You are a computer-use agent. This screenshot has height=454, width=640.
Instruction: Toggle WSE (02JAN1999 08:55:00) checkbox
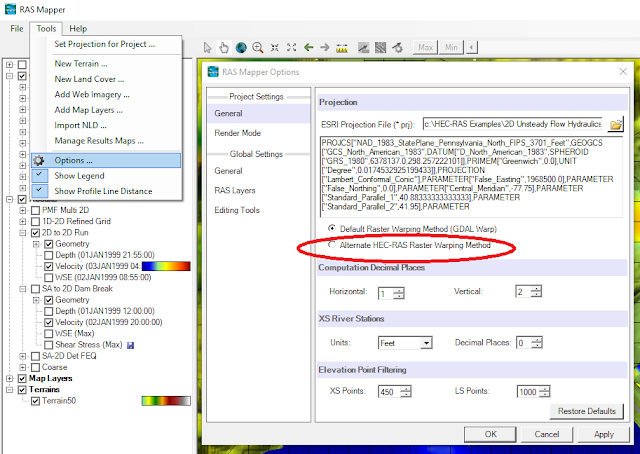(x=49, y=278)
